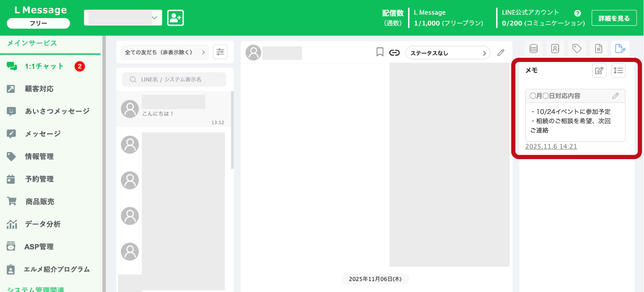Click the メモ panel heading
The height and width of the screenshot is (292, 644).
tap(531, 70)
